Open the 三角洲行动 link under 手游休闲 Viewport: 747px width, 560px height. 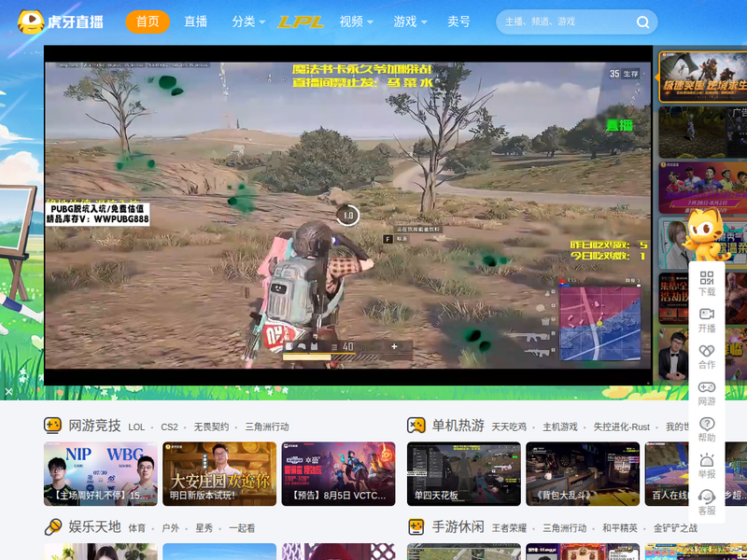565,528
